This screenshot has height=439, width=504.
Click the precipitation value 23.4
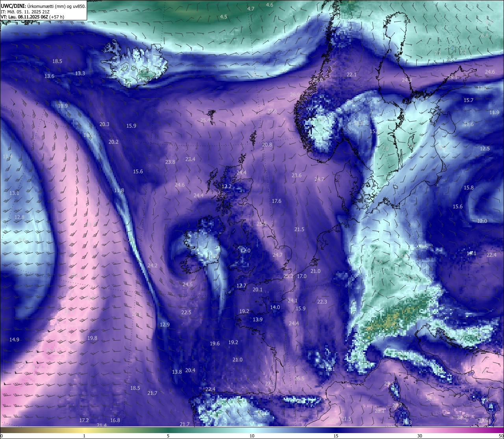click(190, 159)
